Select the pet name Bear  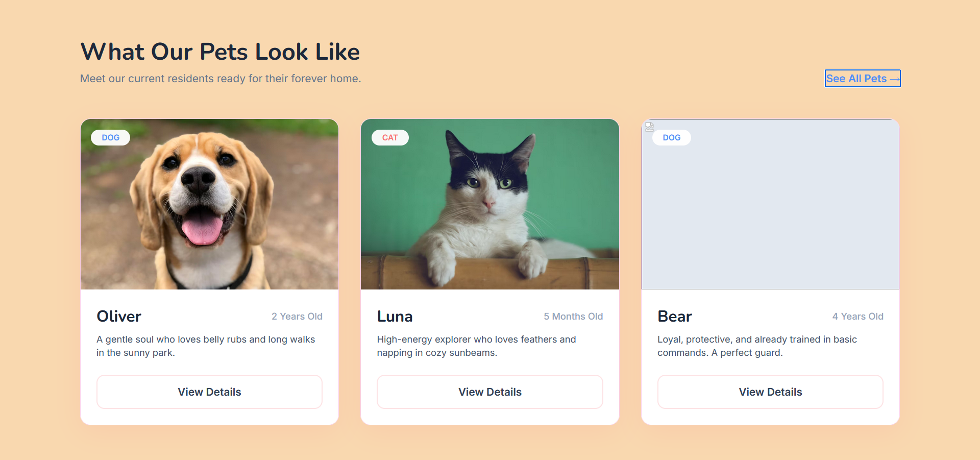[674, 316]
